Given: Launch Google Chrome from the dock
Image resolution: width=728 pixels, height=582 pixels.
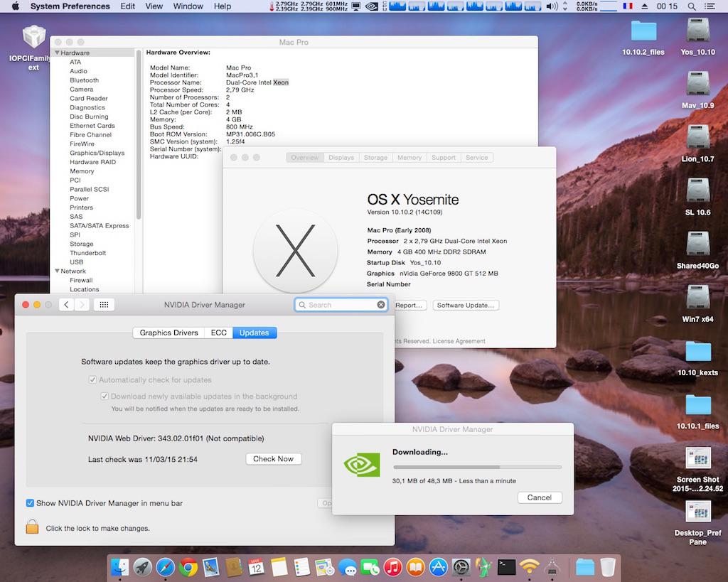Looking at the screenshot, I should pyautogui.click(x=188, y=567).
